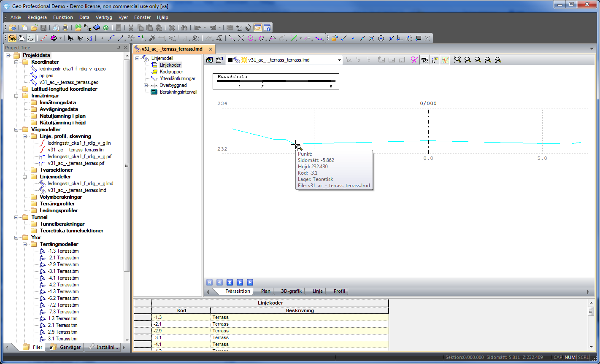Switch to the 3D-grafik tab
This screenshot has height=364, width=600.
(x=291, y=291)
